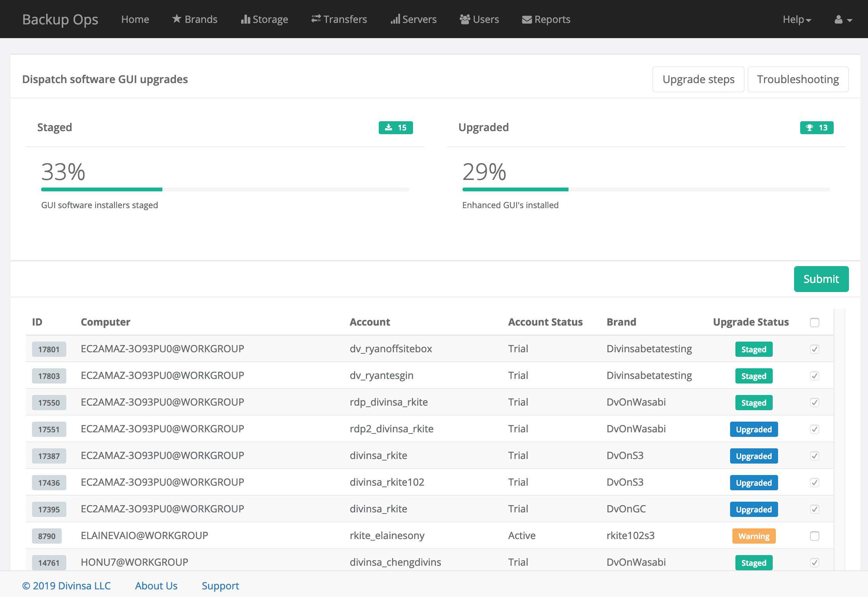
Task: Open the Help dropdown menu
Action: pos(797,19)
